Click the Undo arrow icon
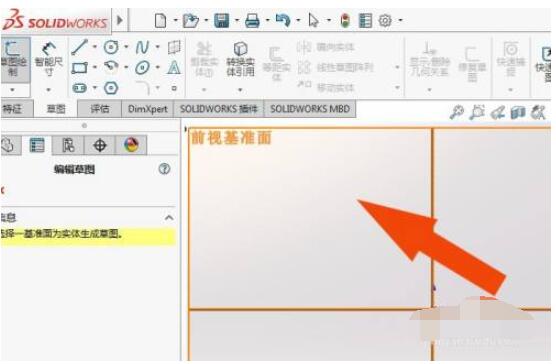This screenshot has width=556, height=364. coord(283,20)
